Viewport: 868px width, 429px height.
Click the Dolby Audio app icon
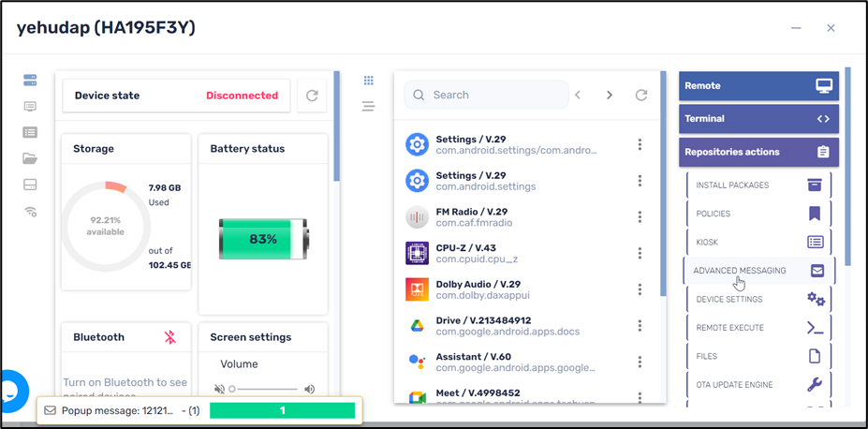coord(417,289)
